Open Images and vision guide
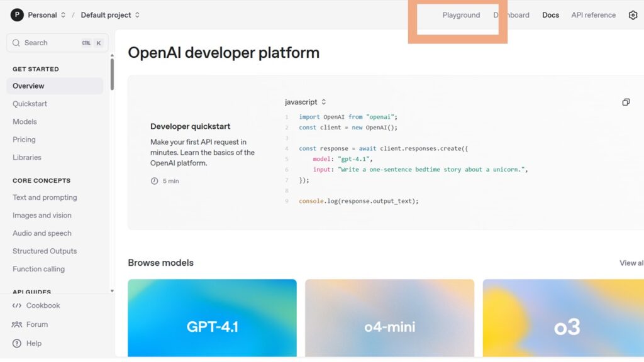 tap(42, 215)
